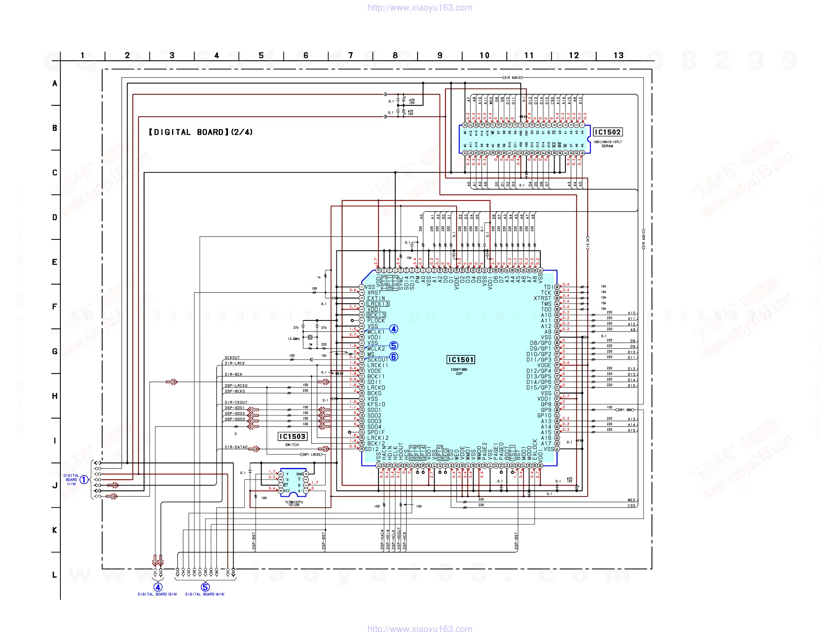840x632 pixels.
Task: Click the IC1502 SDRAM label box
Action: click(607, 132)
